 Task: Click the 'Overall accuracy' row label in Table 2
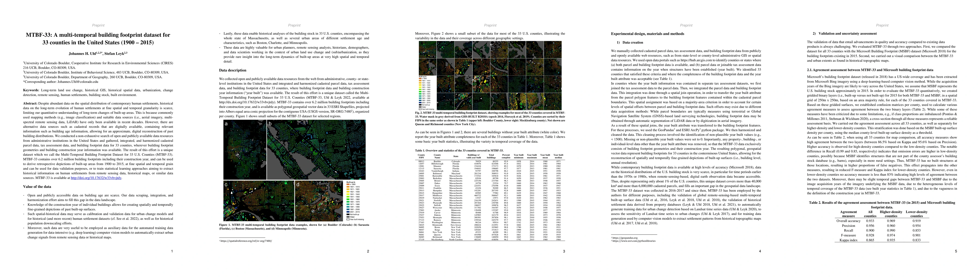point(848,221)
